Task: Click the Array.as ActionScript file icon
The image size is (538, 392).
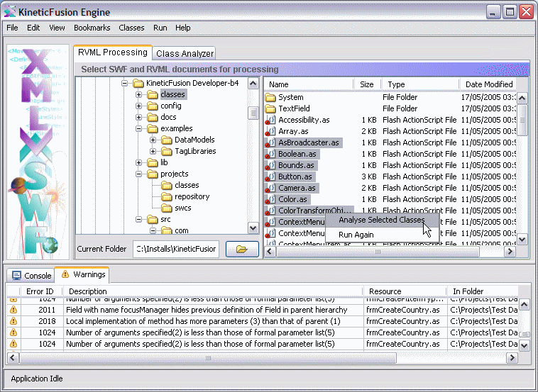Action: click(x=270, y=132)
